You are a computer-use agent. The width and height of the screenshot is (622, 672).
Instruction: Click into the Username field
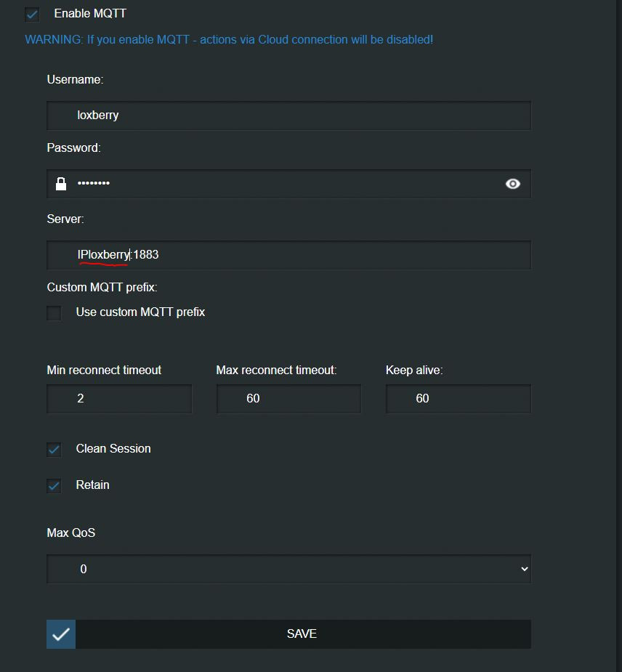288,116
